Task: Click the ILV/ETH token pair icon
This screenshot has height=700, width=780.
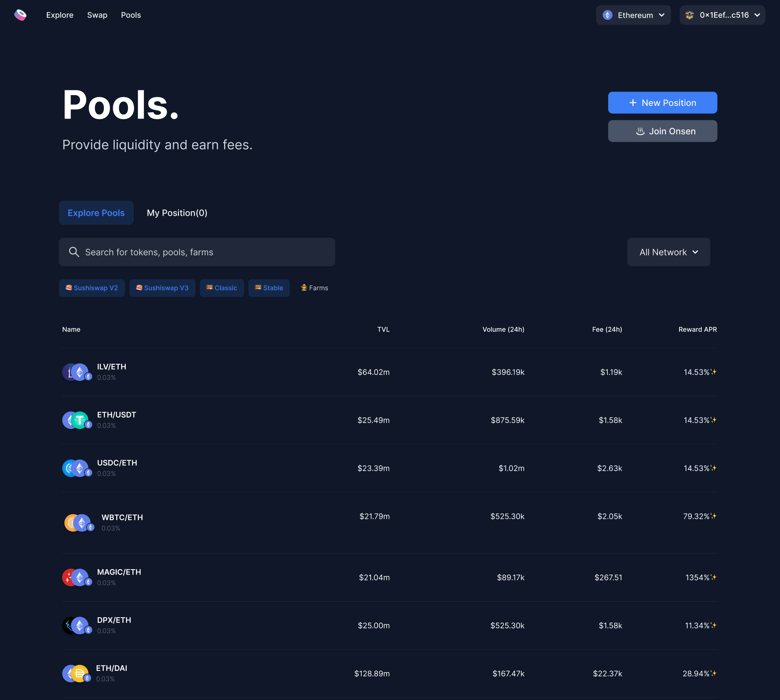Action: click(x=77, y=372)
